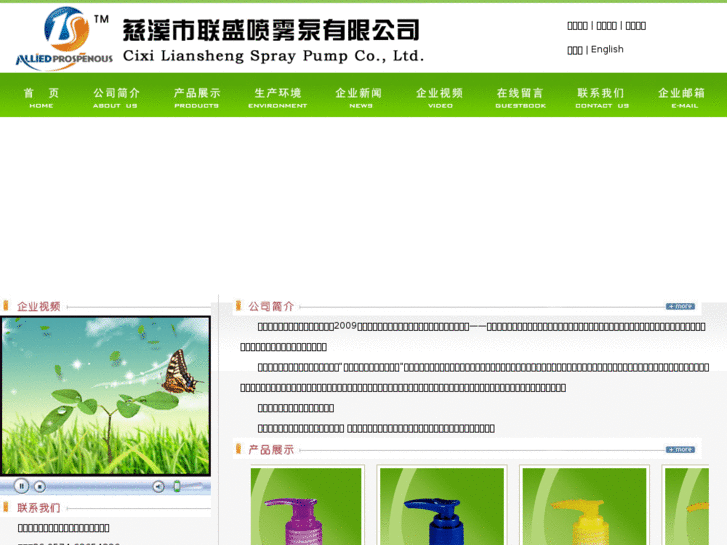Open the purple lotion pump product image

pos(306,507)
